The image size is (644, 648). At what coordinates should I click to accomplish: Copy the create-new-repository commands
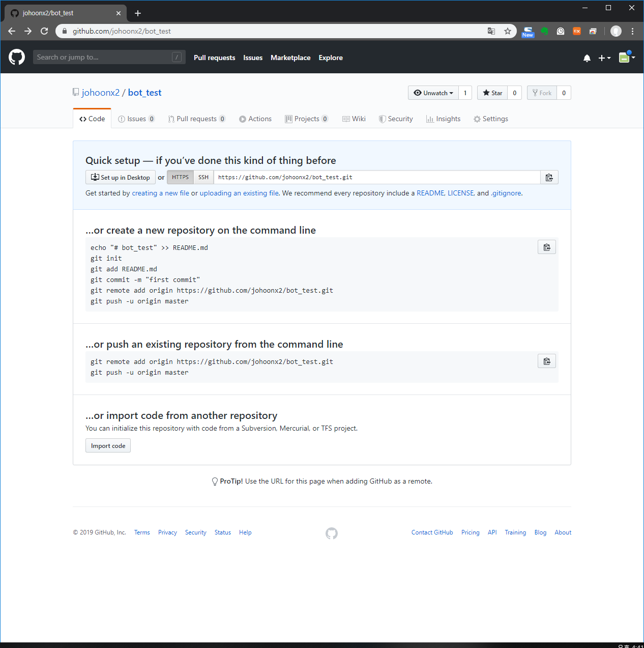[x=547, y=247]
